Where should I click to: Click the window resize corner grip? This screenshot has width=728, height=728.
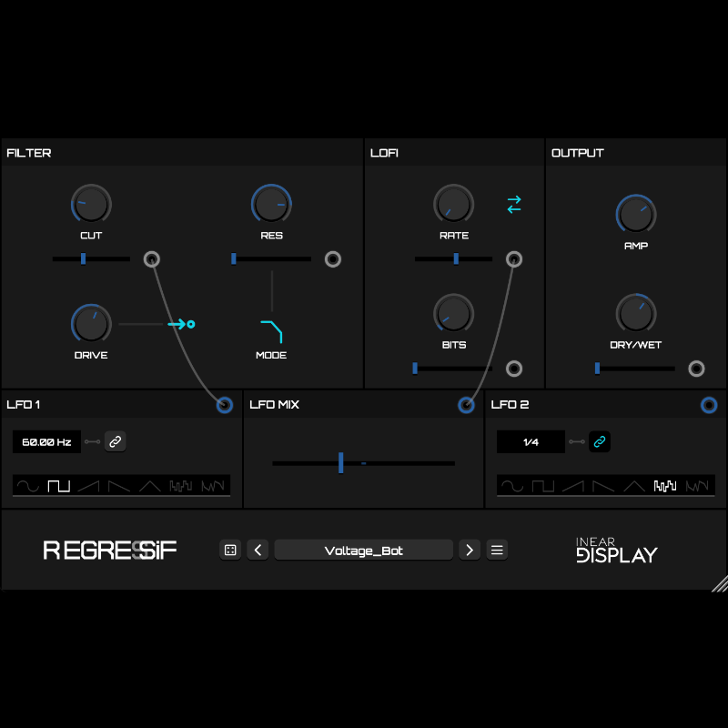[720, 583]
